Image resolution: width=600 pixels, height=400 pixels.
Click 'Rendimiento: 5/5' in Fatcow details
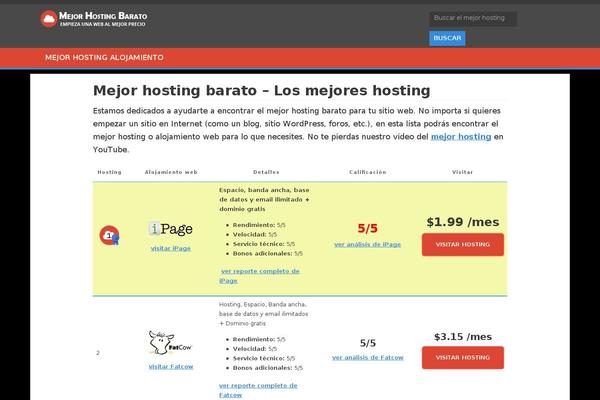(x=259, y=339)
